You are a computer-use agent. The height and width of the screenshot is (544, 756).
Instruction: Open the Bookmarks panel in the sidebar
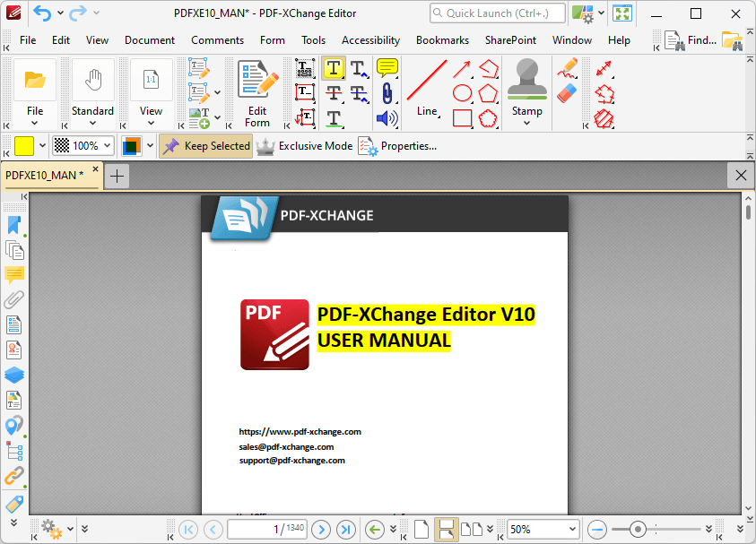pos(14,225)
